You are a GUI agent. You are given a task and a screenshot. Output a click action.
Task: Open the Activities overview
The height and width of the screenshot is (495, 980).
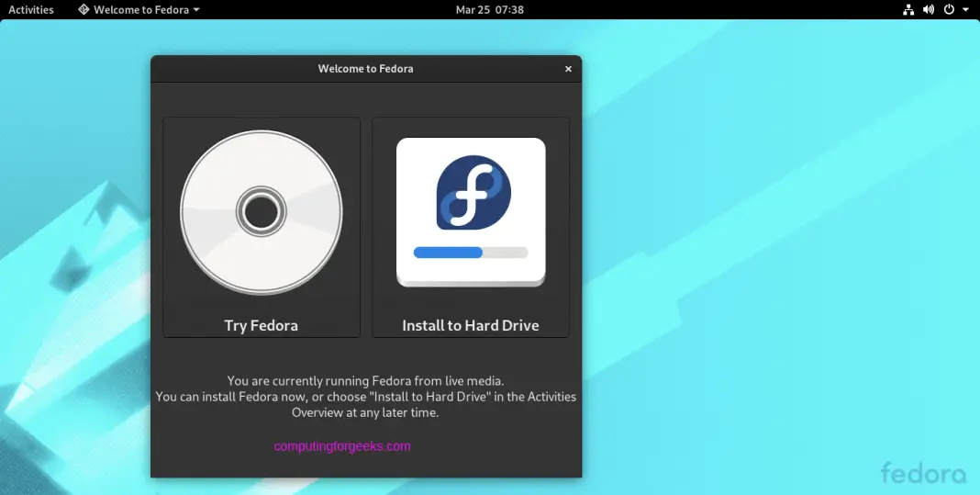pyautogui.click(x=30, y=9)
